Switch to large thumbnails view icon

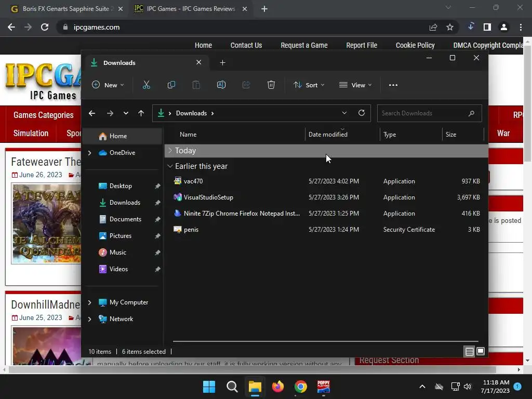pyautogui.click(x=481, y=351)
